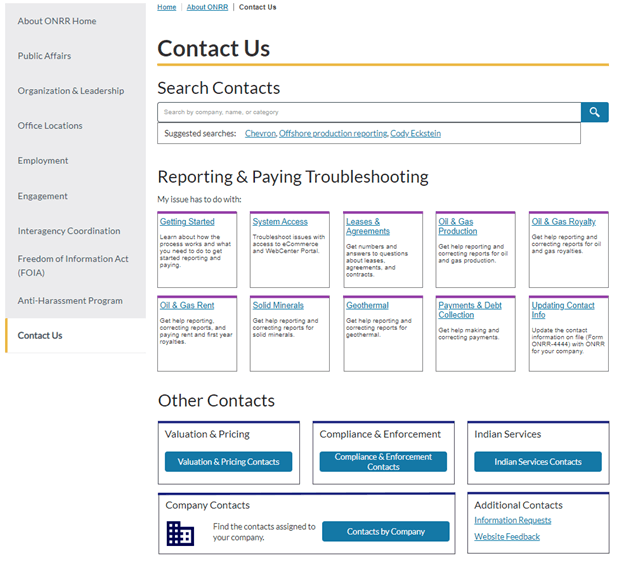Select Organization & Leadership sidebar item
The height and width of the screenshot is (565, 624).
point(71,91)
